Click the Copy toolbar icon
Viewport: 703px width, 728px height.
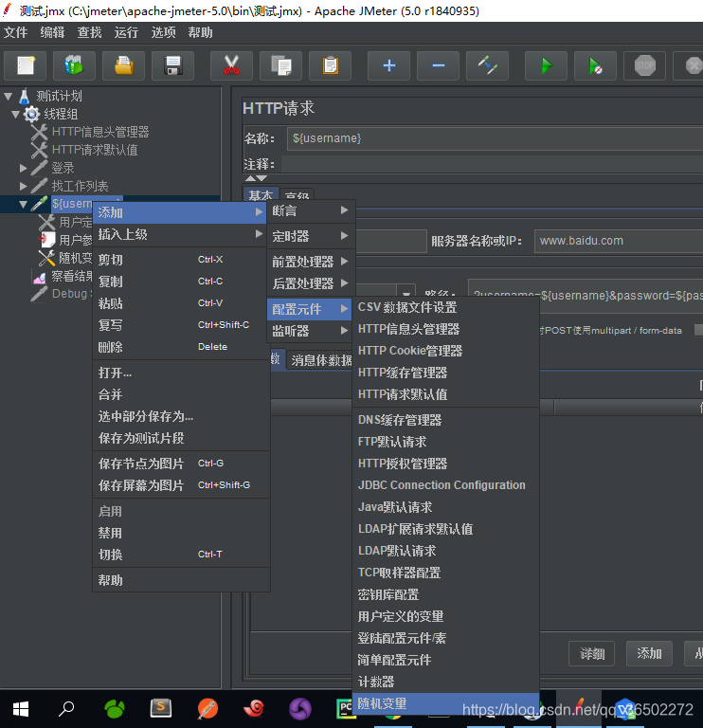tap(280, 65)
